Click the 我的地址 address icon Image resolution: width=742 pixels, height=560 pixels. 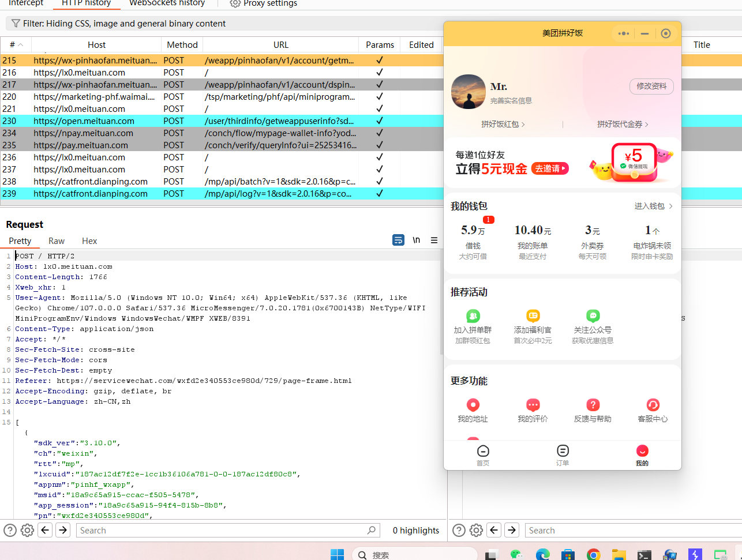pos(473,405)
